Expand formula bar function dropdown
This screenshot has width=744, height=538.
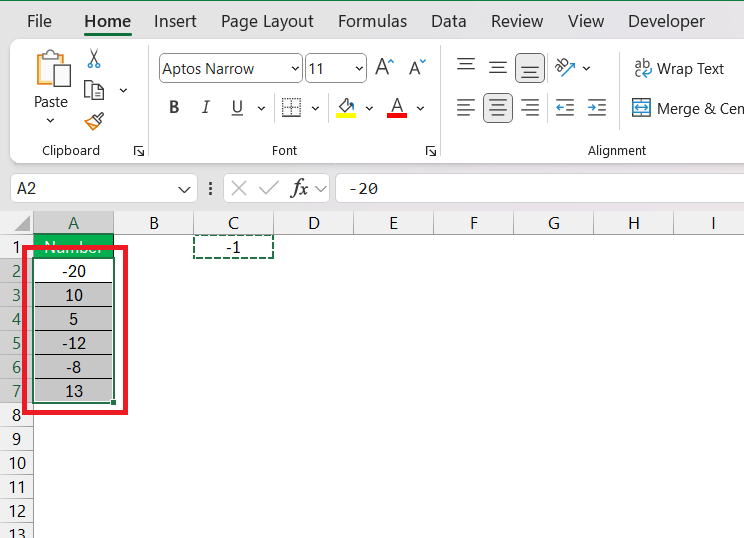tap(321, 189)
